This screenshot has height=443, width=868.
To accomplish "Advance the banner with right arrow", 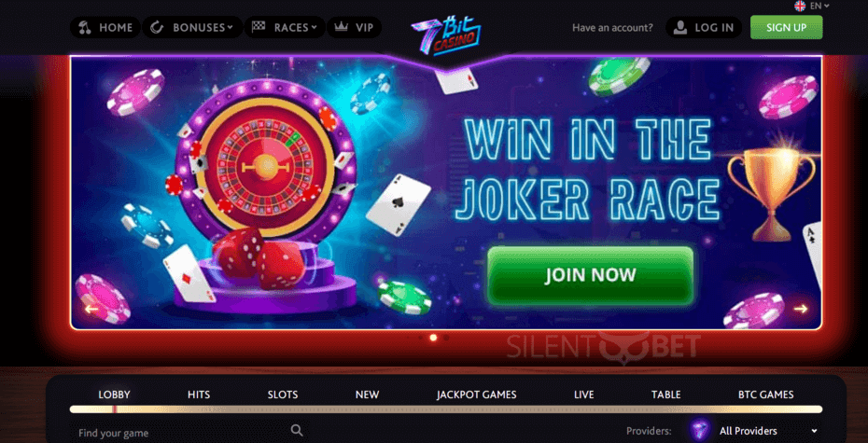I will click(x=801, y=309).
